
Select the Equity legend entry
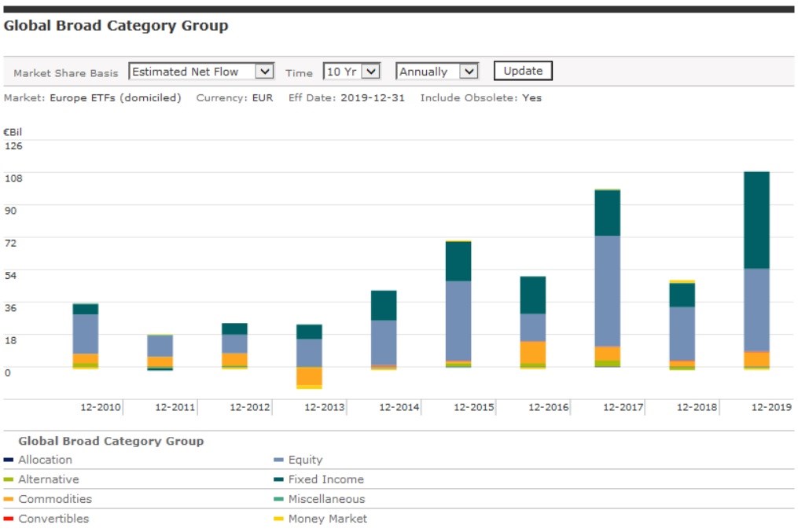305,460
